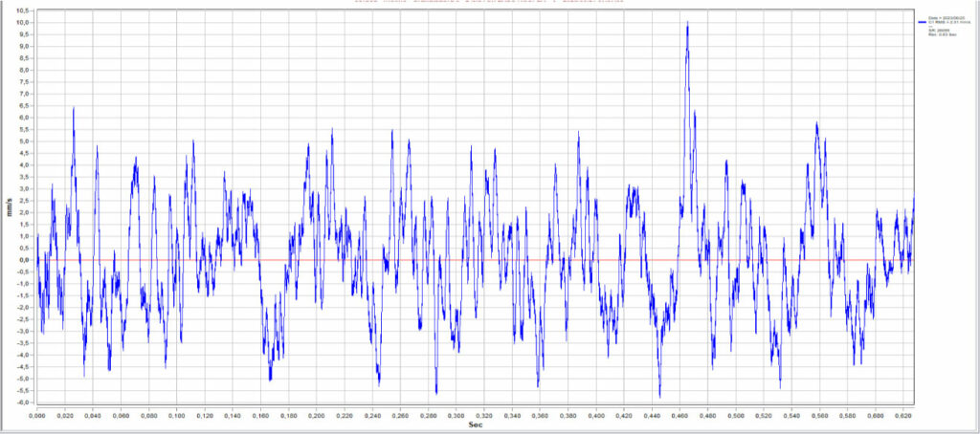
Task: Click the 0,560 label on the time axis
Action: tap(820, 415)
